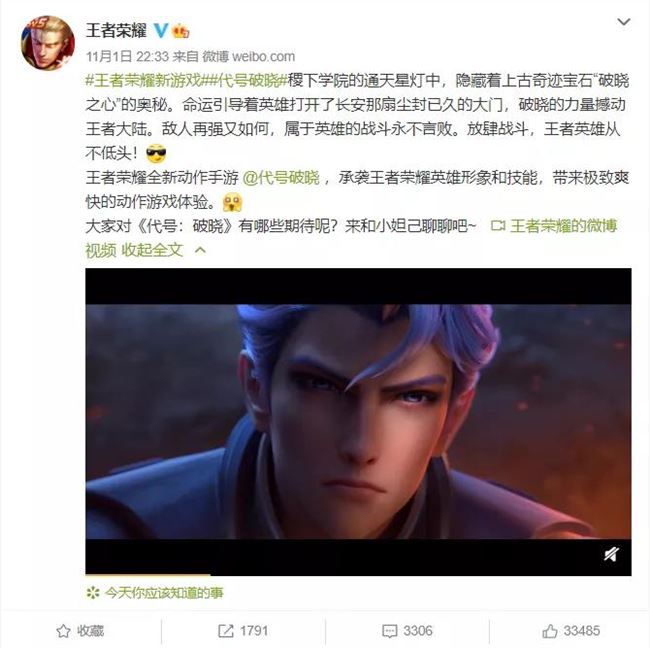The height and width of the screenshot is (648, 650).
Task: Like the post with thumbs-up 33485
Action: point(571,631)
